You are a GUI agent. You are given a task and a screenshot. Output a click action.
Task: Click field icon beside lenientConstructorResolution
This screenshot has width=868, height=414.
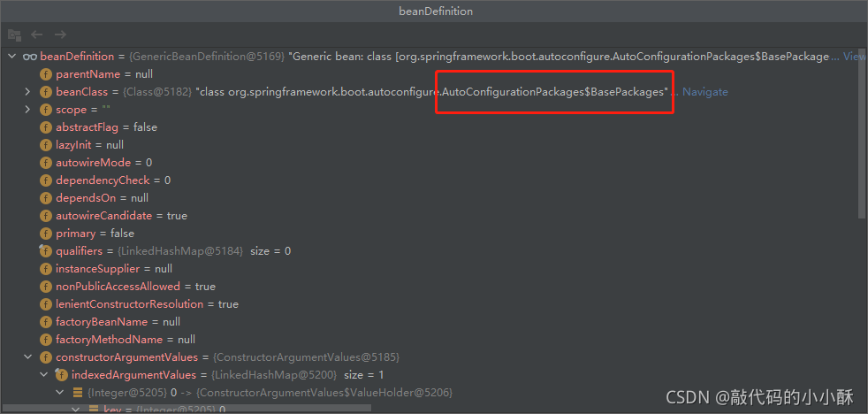(x=45, y=304)
